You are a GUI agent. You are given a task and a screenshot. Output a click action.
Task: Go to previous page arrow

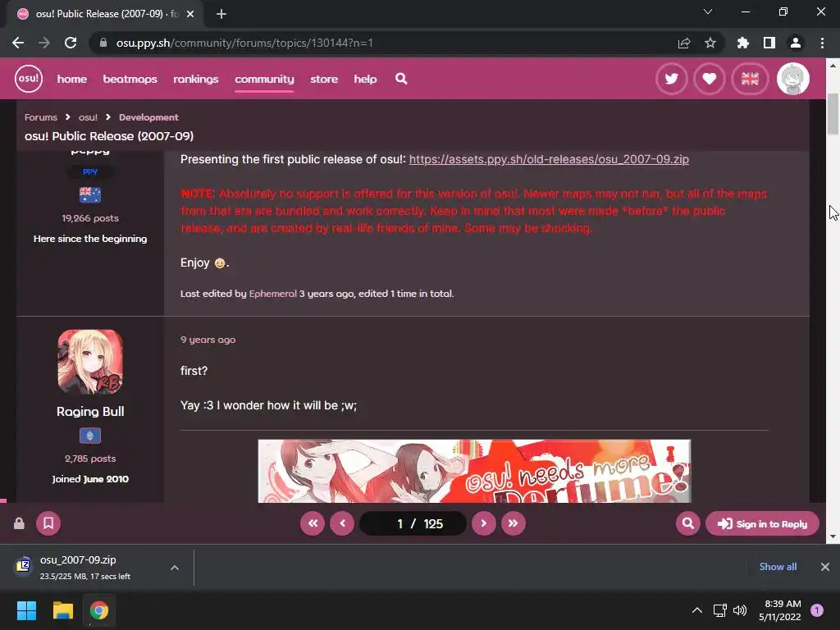[x=342, y=523]
